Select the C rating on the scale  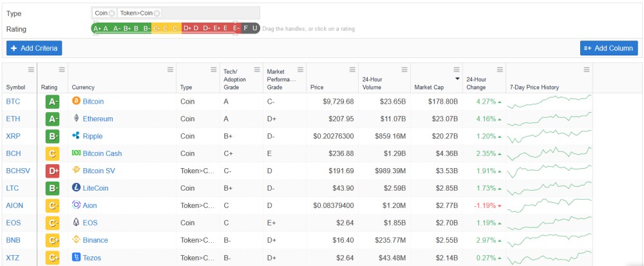(x=166, y=28)
